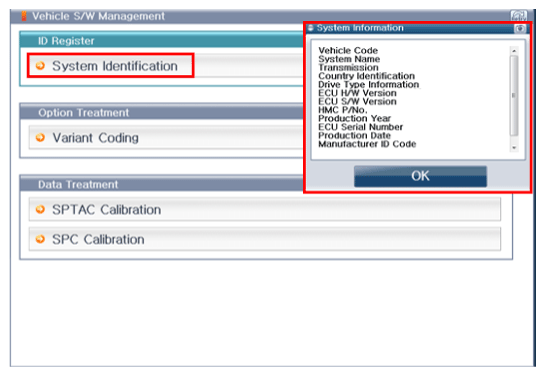The image size is (545, 376).
Task: Select the System Name line
Action: click(349, 59)
